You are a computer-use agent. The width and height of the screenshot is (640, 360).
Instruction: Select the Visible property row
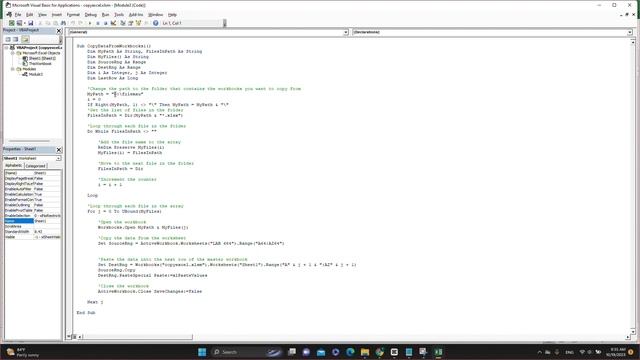[33, 237]
